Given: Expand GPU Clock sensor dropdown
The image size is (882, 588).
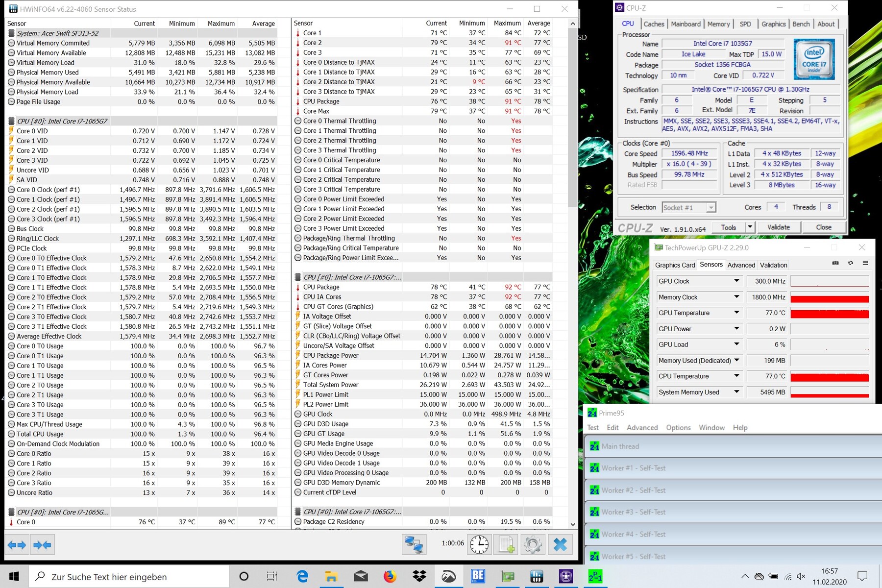Looking at the screenshot, I should 736,281.
